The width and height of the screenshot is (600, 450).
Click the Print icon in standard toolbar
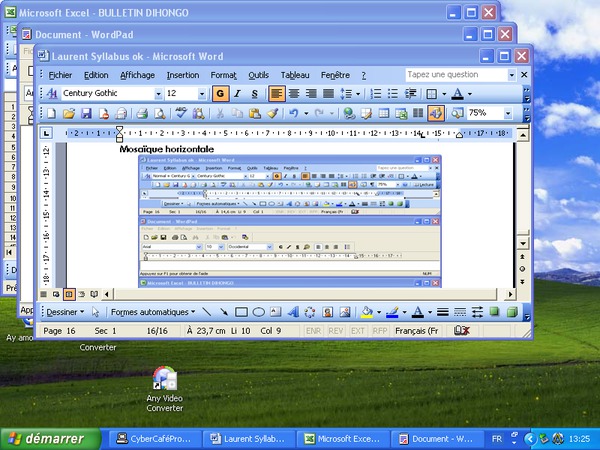tap(142, 114)
